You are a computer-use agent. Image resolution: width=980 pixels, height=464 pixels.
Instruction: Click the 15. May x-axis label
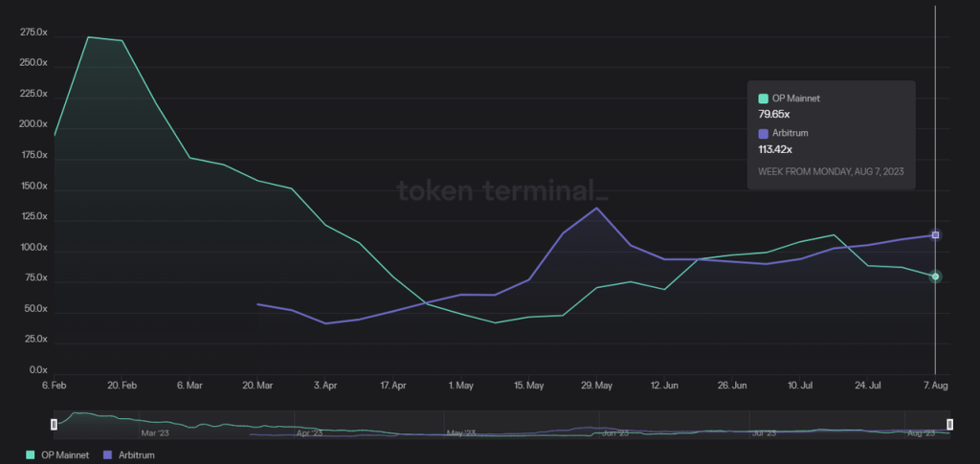point(528,386)
